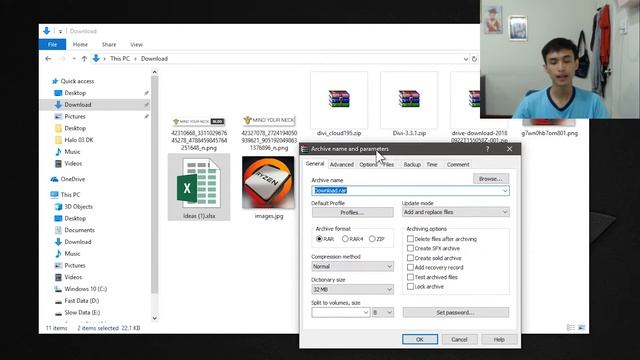Switch to the Advanced tab

click(342, 164)
